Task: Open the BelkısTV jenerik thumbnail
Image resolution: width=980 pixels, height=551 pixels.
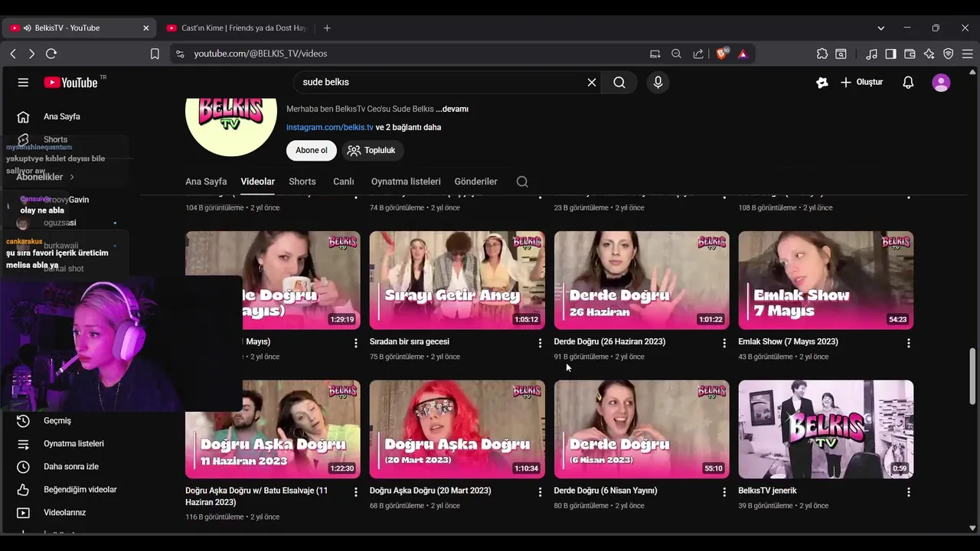Action: pyautogui.click(x=825, y=429)
